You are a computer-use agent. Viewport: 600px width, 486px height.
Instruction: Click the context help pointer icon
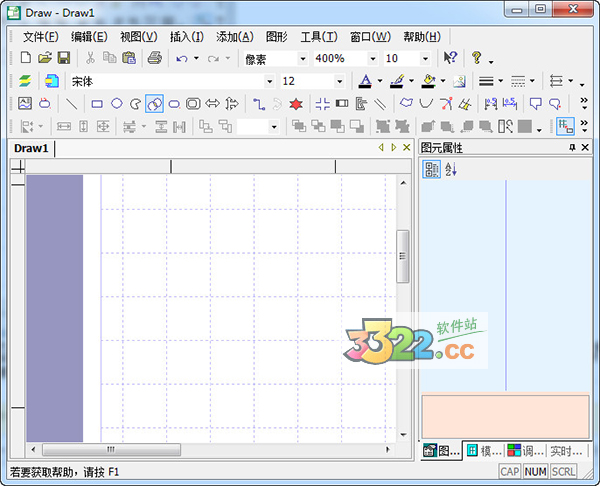point(450,59)
